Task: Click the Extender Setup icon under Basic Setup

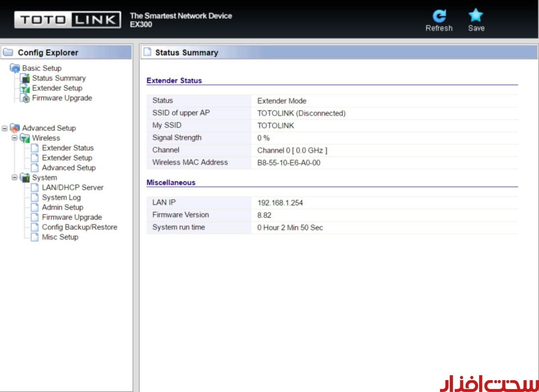Action: 25,89
